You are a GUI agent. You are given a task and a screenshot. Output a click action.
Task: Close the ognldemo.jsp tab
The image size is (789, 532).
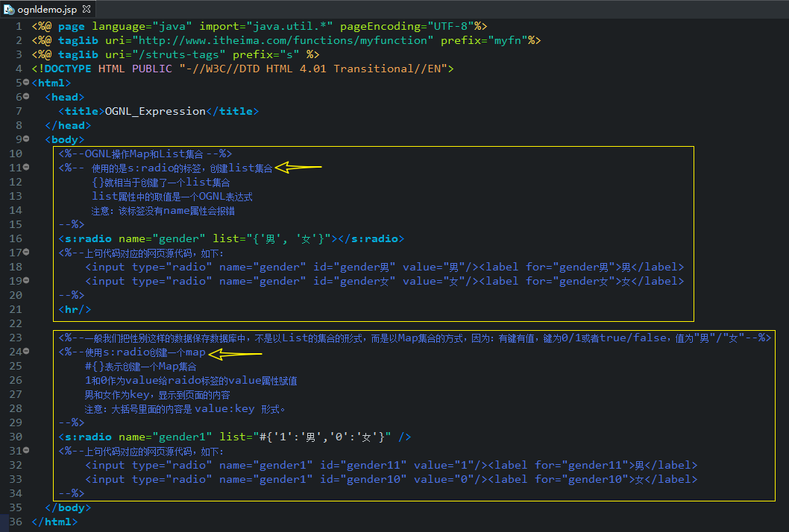click(x=86, y=9)
